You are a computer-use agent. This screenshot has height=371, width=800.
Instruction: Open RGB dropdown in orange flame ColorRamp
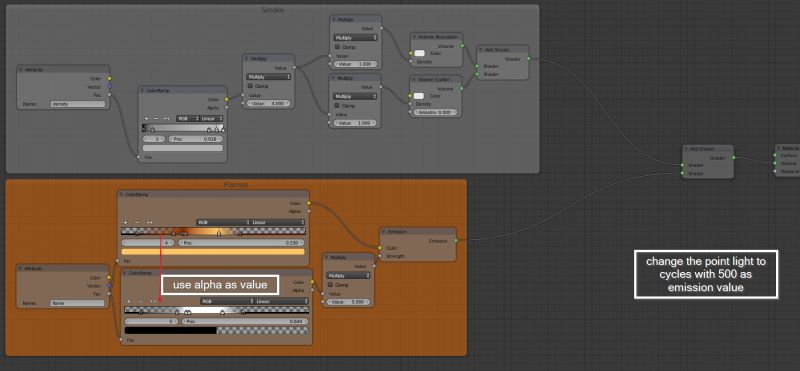[x=222, y=222]
